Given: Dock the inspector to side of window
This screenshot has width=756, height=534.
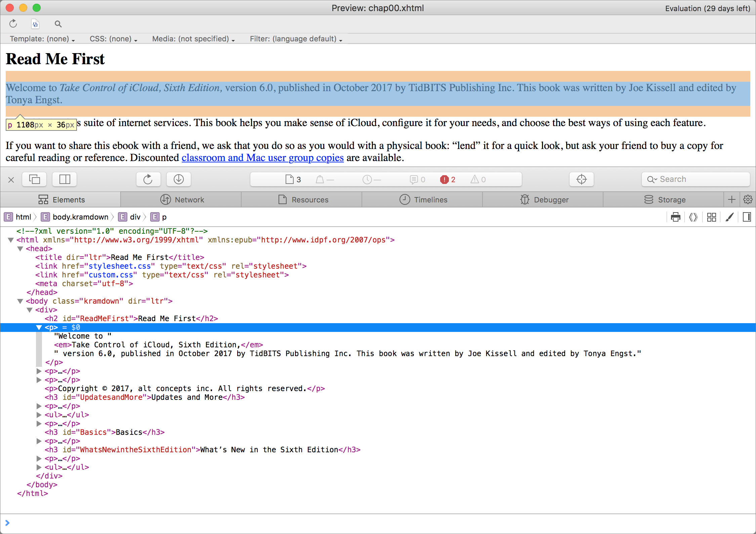Looking at the screenshot, I should [x=65, y=179].
